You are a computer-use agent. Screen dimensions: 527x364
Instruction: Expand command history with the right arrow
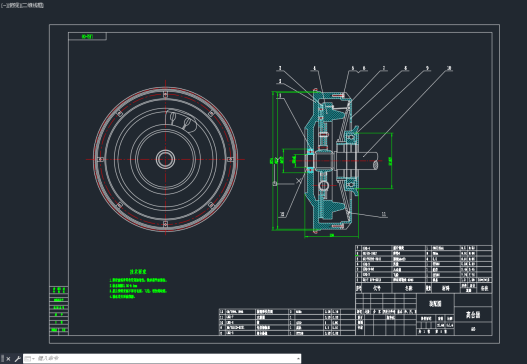coord(298,359)
